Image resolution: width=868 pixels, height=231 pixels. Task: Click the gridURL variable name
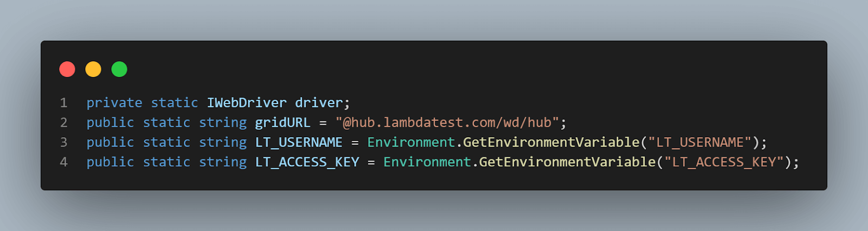(283, 123)
